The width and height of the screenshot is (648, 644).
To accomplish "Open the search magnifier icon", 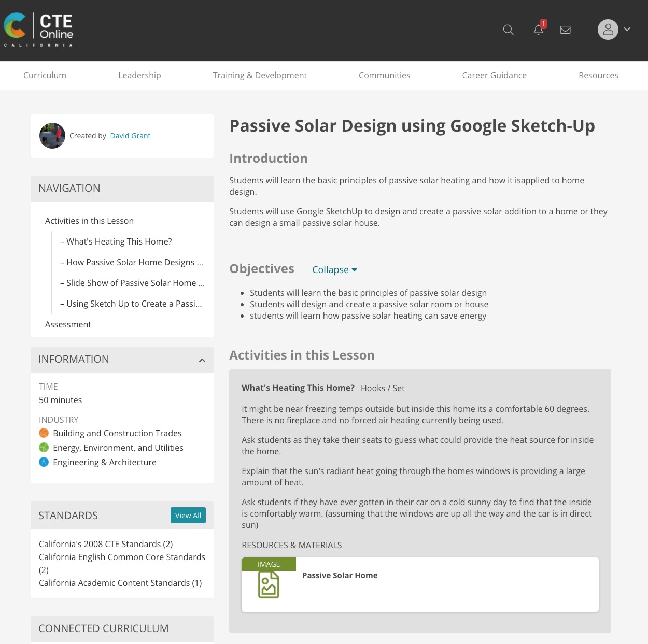I will point(508,30).
